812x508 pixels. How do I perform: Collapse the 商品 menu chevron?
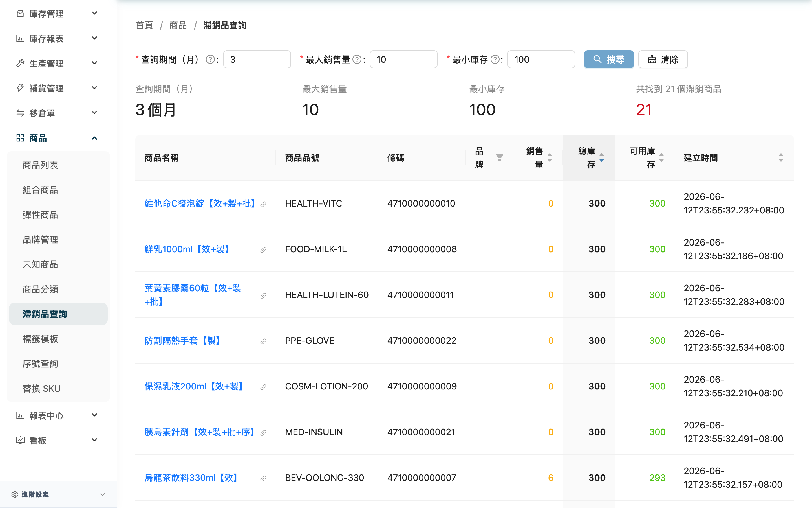click(x=95, y=138)
